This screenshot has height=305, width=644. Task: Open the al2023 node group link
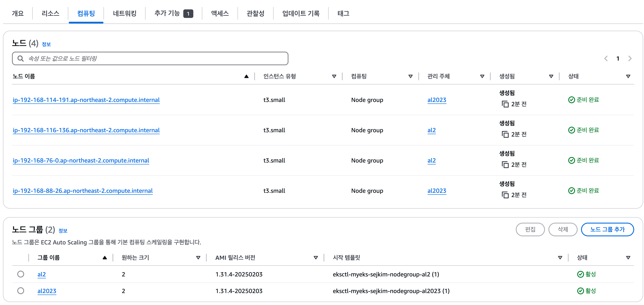(x=47, y=291)
